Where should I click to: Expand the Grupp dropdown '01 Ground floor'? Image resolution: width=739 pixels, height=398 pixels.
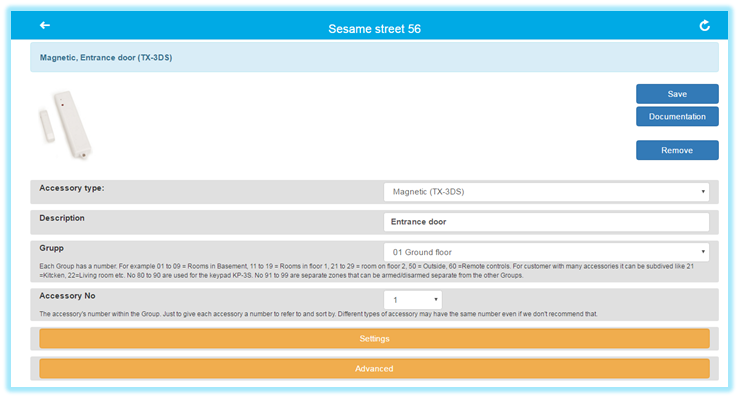(546, 252)
